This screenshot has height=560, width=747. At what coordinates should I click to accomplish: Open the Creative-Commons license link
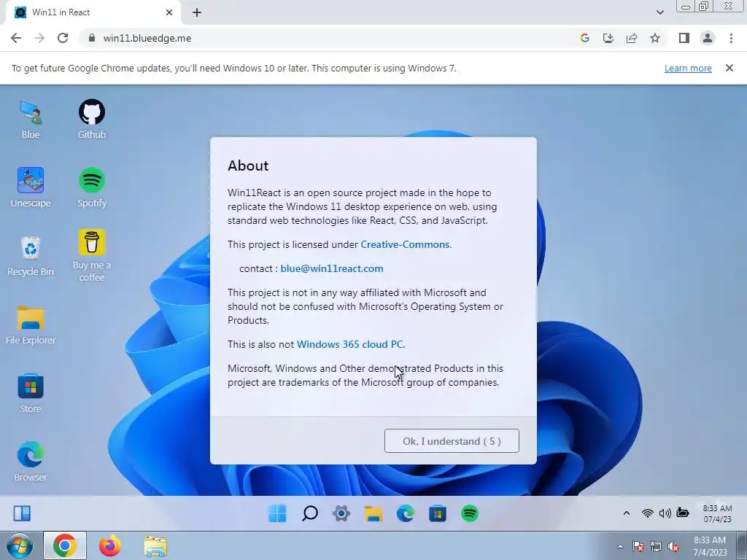pyautogui.click(x=406, y=244)
